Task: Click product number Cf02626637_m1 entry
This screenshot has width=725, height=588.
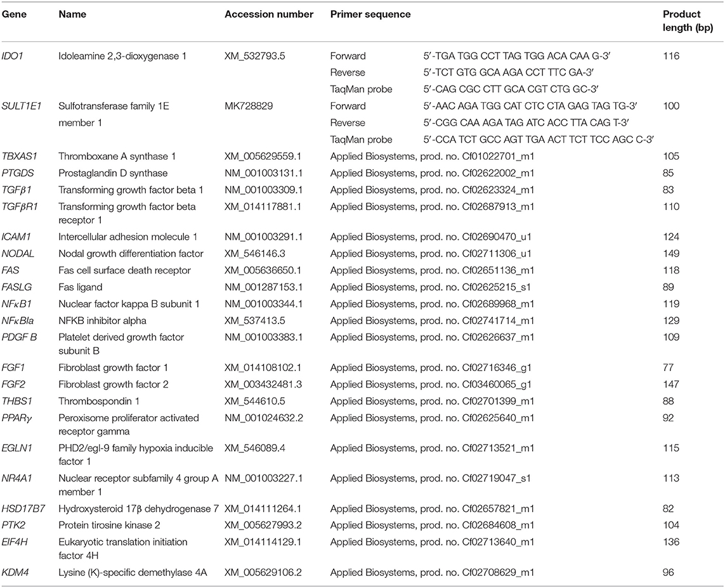Action: pyautogui.click(x=432, y=337)
